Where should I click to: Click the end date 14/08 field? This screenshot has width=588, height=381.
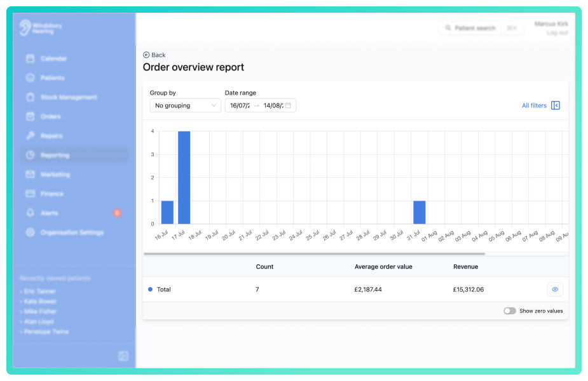point(273,105)
